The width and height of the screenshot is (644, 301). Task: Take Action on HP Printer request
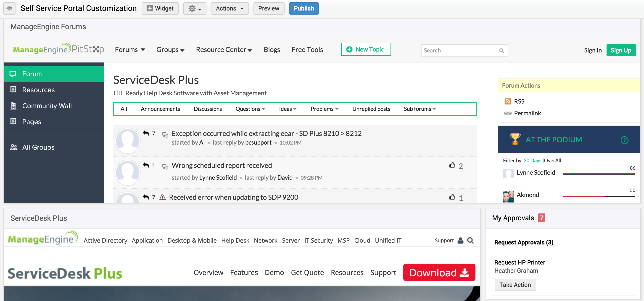pyautogui.click(x=515, y=285)
